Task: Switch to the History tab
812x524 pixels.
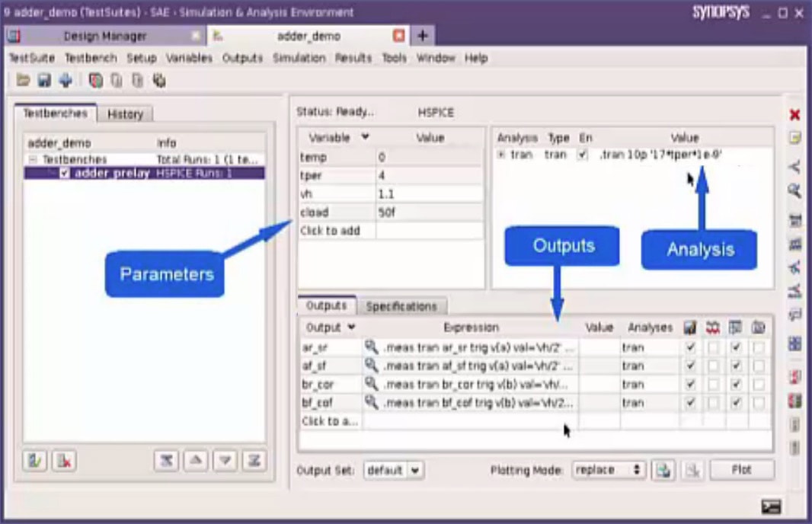Action: click(125, 113)
